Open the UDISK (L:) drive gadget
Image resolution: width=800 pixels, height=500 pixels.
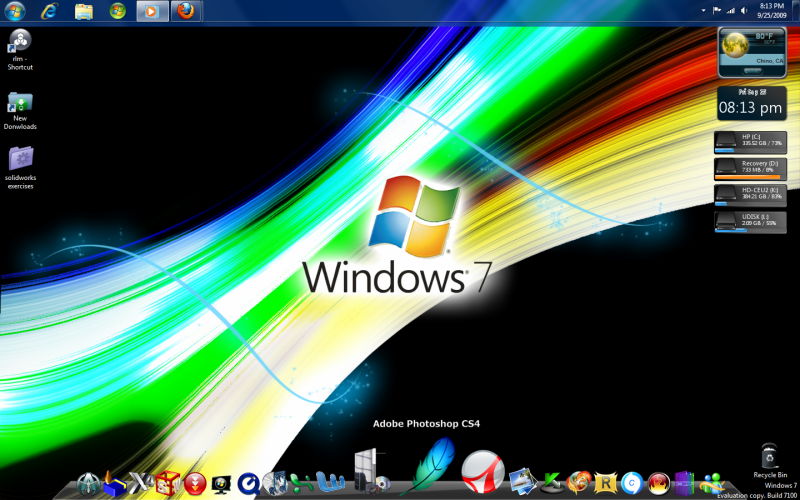point(751,222)
